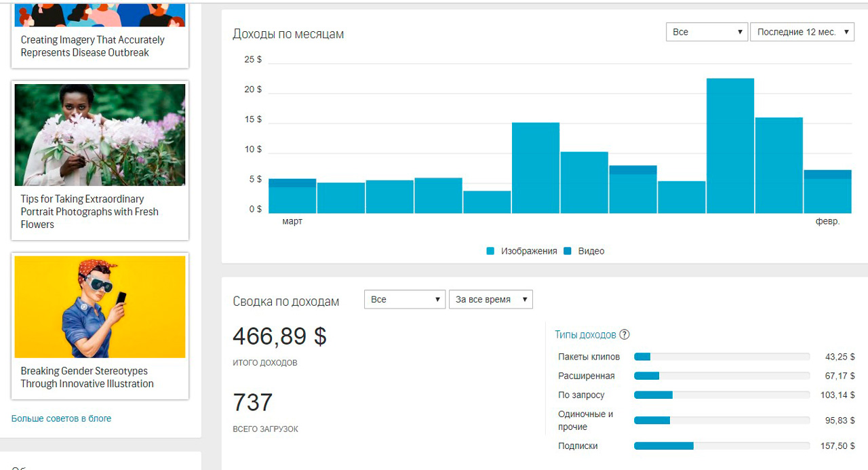This screenshot has height=470, width=868.
Task: Select the tallest bar in the monthly chart
Action: click(730, 146)
